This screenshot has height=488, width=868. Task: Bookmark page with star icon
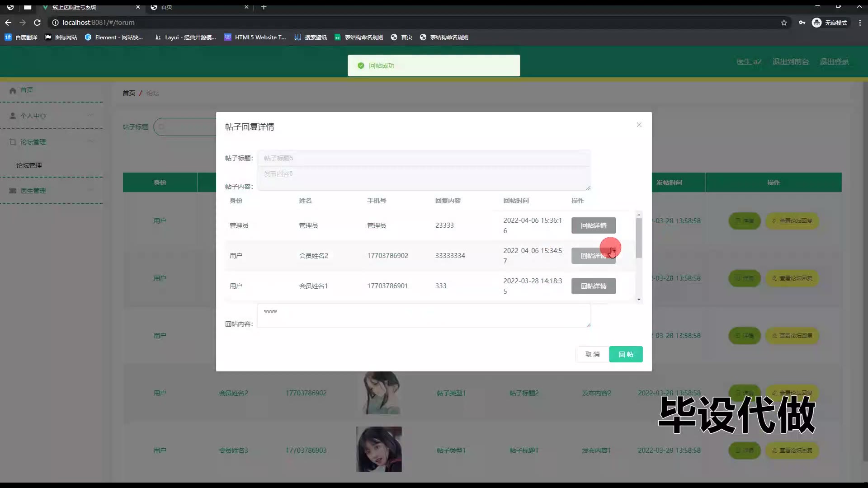tap(784, 23)
